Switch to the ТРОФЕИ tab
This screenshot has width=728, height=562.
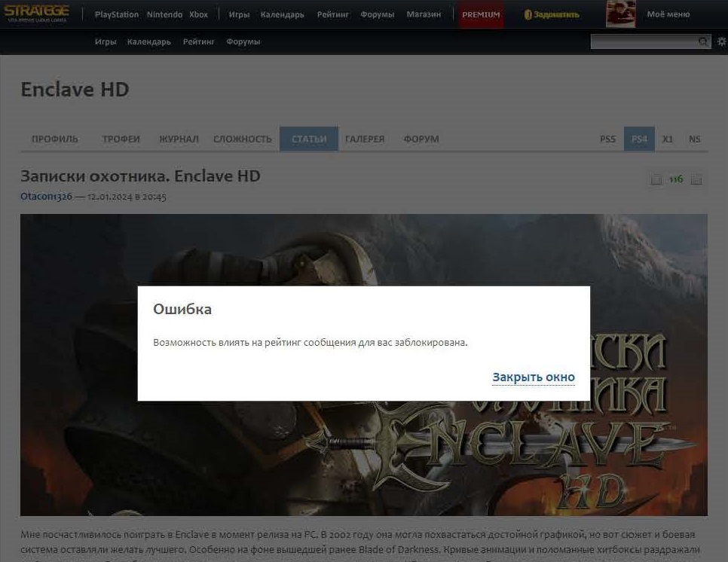(x=121, y=139)
